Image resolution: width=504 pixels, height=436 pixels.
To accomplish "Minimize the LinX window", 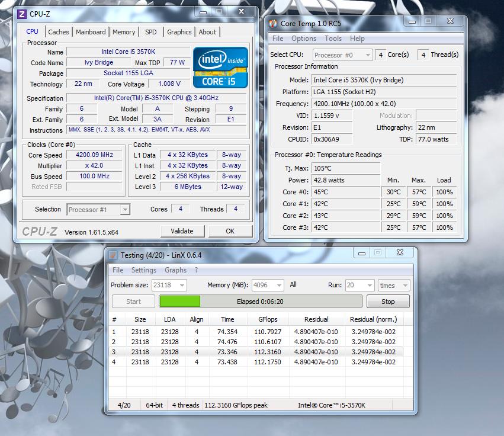I will pos(362,253).
